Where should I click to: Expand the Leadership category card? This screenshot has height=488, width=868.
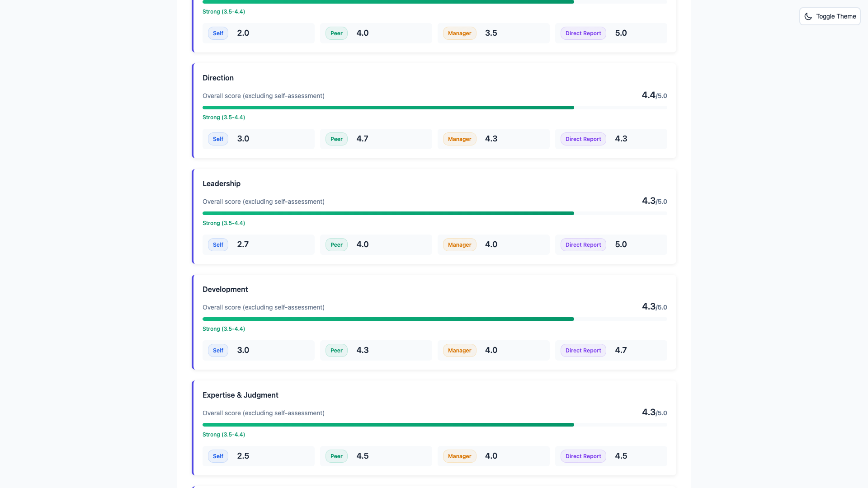[221, 183]
